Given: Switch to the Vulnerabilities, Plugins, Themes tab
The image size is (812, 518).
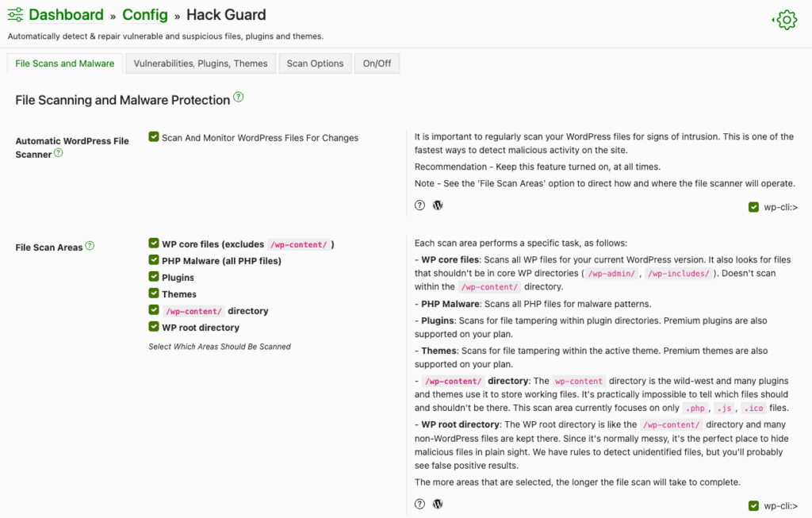Looking at the screenshot, I should 200,63.
